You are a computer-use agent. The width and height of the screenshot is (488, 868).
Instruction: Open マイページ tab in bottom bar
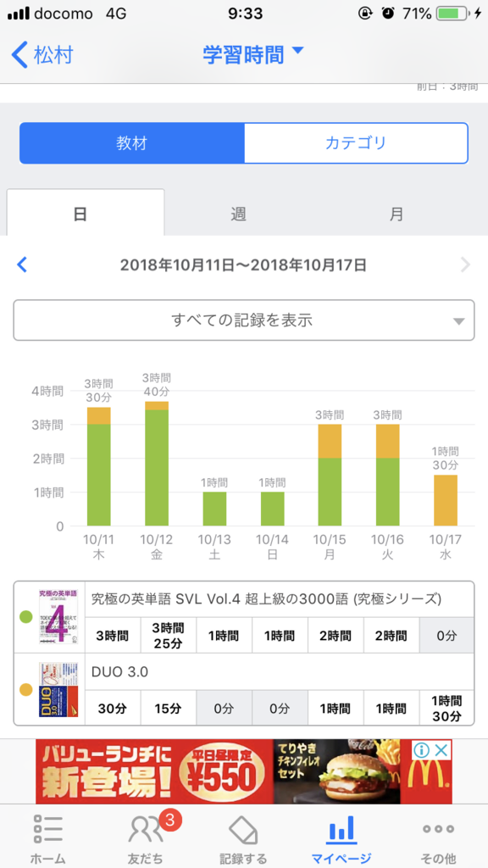[x=341, y=838]
